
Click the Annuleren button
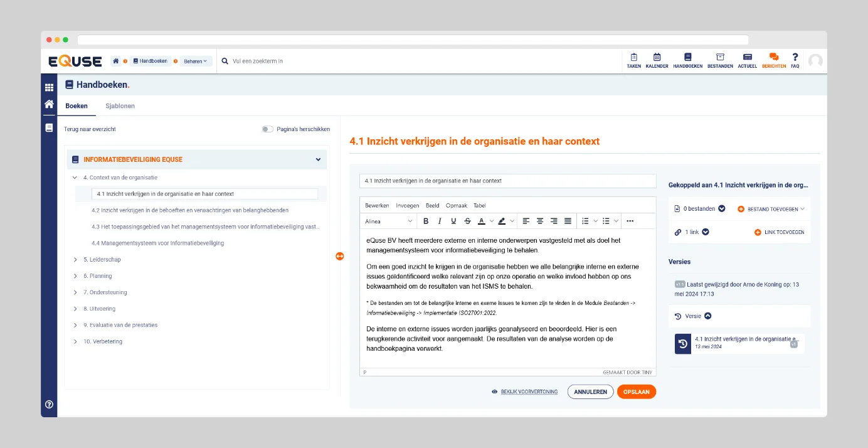coord(590,392)
